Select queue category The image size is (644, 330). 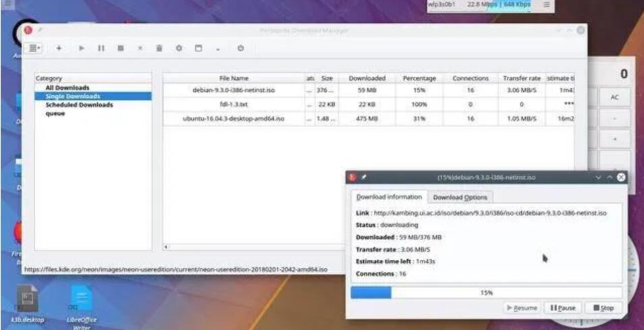point(55,113)
